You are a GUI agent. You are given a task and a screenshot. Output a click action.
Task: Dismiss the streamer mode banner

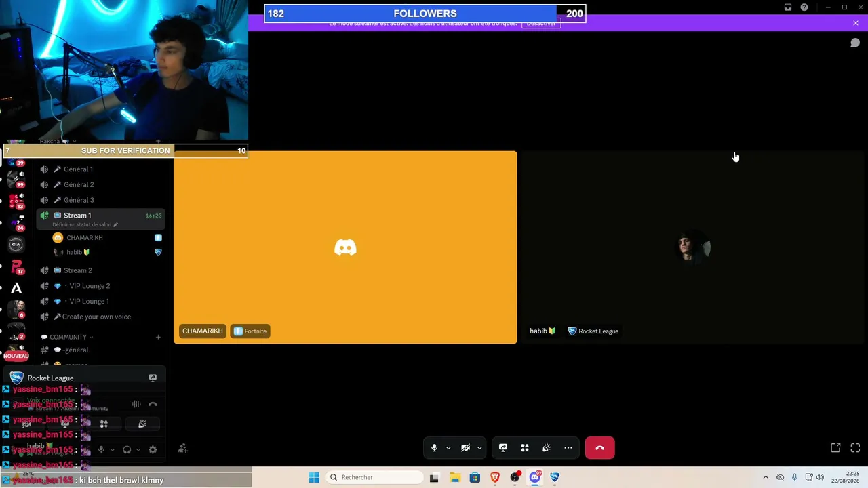[856, 23]
